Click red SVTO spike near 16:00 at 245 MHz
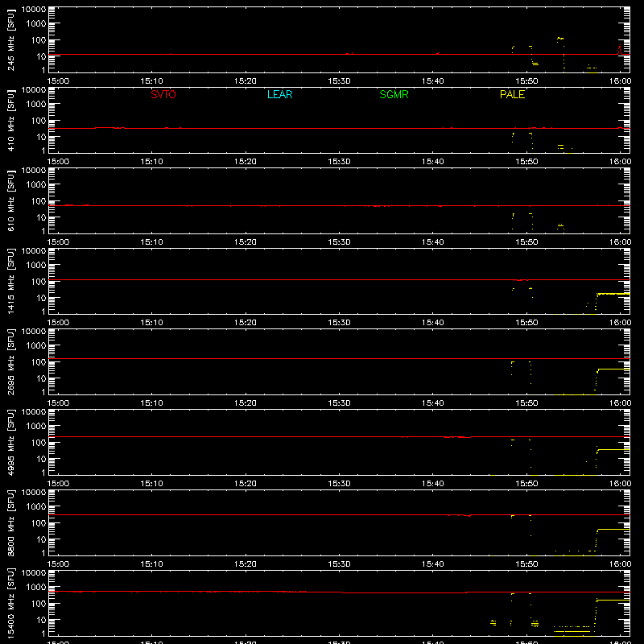644x644 pixels. tap(620, 49)
